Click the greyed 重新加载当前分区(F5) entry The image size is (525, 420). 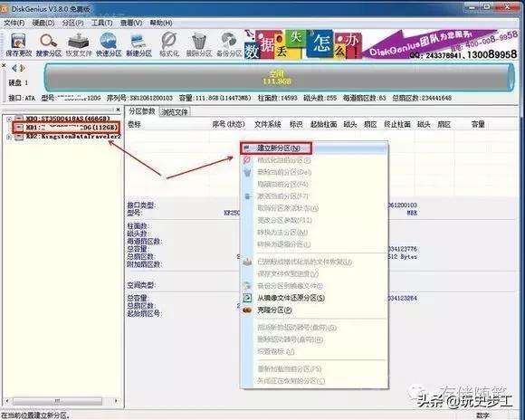(x=314, y=369)
